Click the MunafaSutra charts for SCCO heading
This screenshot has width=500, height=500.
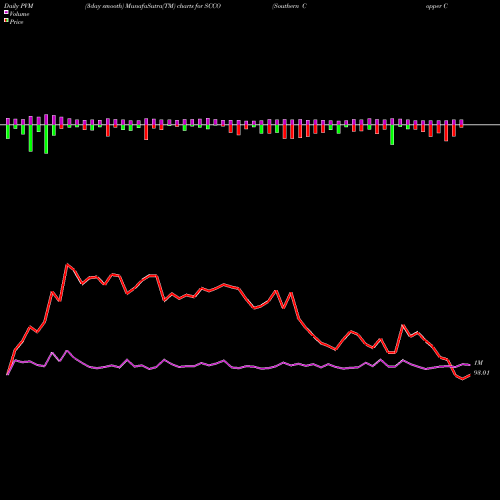point(153,6)
